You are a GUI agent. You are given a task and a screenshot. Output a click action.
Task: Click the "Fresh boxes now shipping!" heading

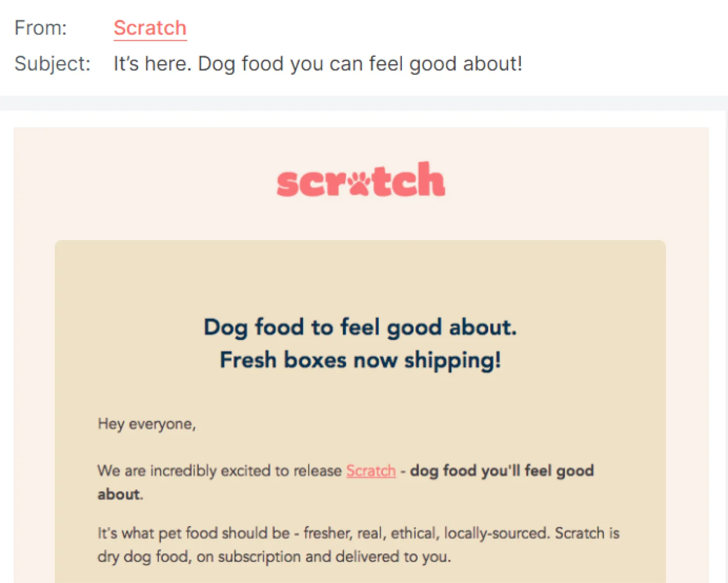point(360,361)
